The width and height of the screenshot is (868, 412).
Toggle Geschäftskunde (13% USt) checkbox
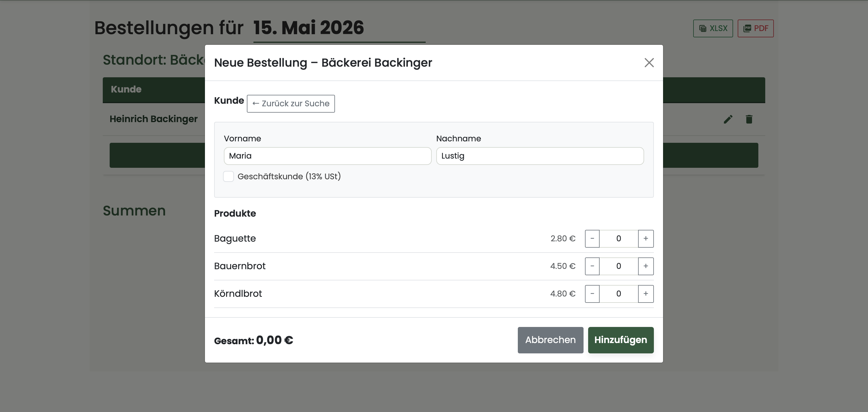(x=228, y=176)
